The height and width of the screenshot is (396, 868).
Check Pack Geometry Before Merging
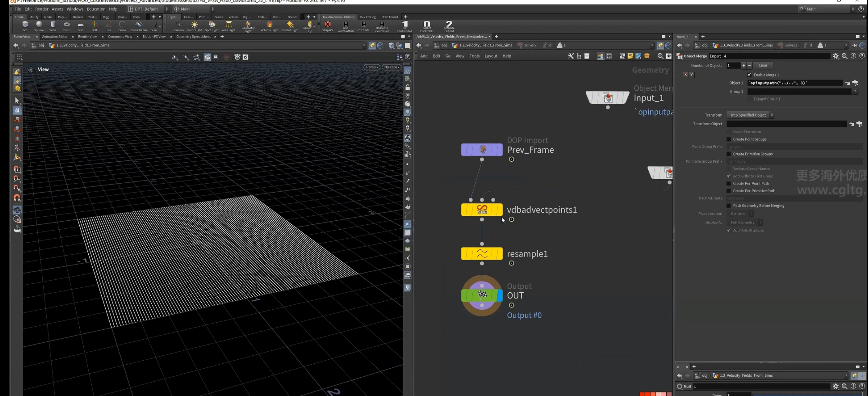tap(729, 205)
